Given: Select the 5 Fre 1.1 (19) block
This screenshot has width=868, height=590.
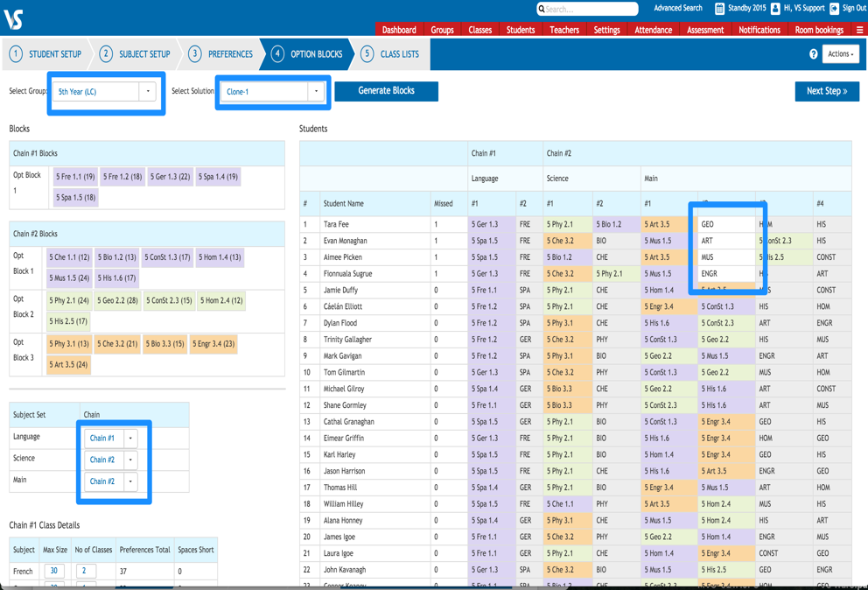Looking at the screenshot, I should coord(75,177).
